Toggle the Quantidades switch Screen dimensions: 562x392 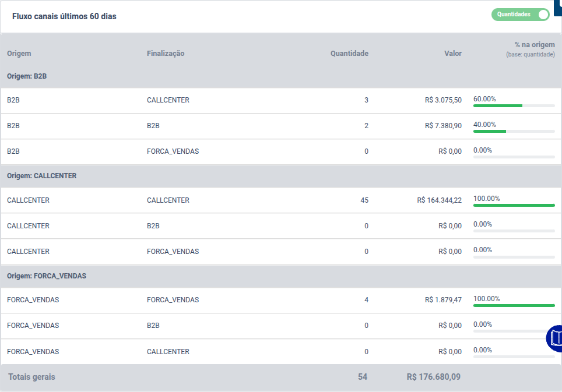pyautogui.click(x=520, y=15)
